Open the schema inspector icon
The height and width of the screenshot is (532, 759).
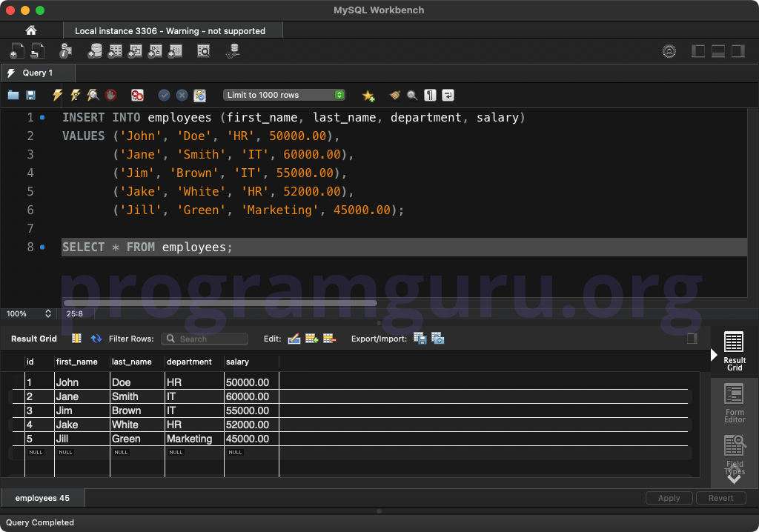[x=65, y=51]
